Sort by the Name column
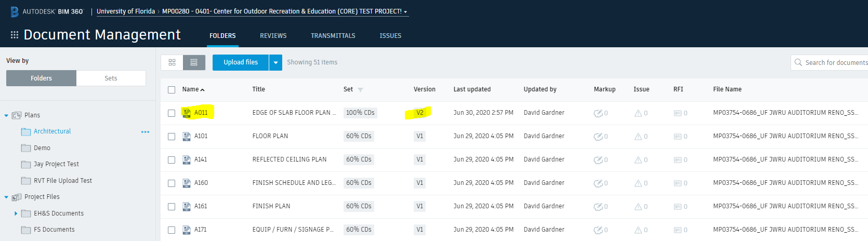Image resolution: width=868 pixels, height=241 pixels. pyautogui.click(x=193, y=89)
